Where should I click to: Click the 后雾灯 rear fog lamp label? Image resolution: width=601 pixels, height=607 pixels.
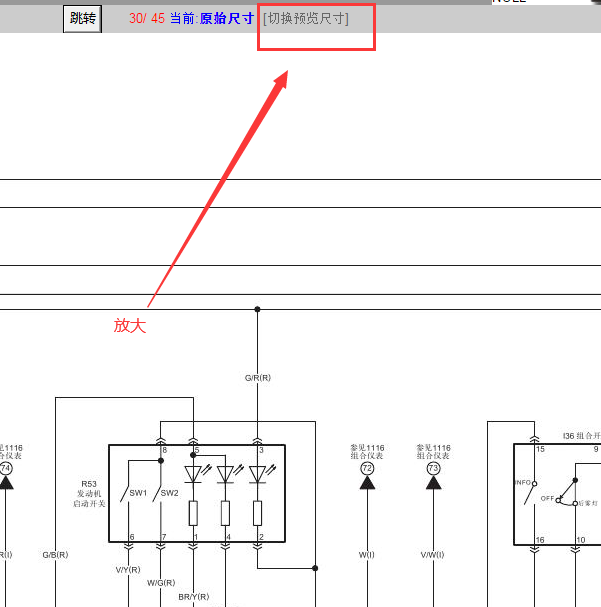(x=588, y=503)
